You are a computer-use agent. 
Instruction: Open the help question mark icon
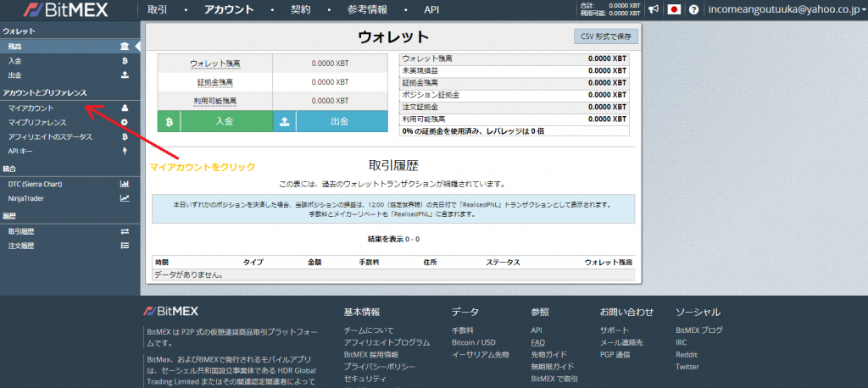tap(693, 9)
